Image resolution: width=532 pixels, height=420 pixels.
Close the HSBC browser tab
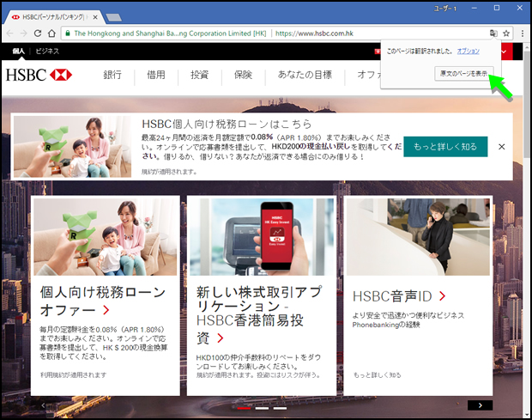95,17
